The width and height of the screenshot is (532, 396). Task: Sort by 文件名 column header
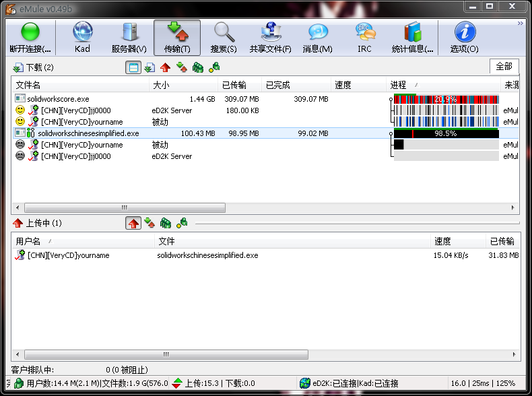coord(80,85)
